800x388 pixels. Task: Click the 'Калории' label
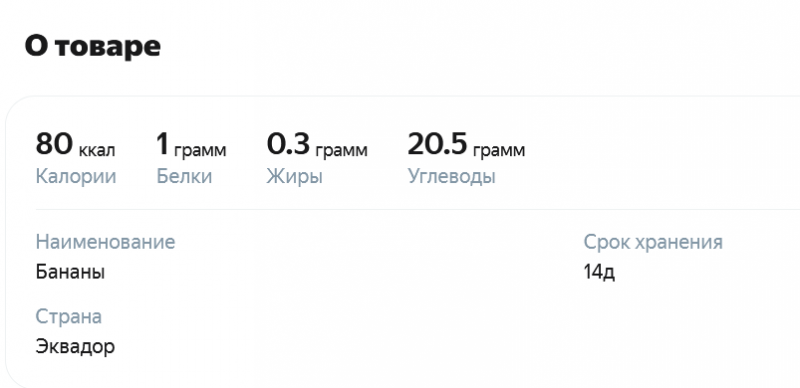[x=76, y=177]
